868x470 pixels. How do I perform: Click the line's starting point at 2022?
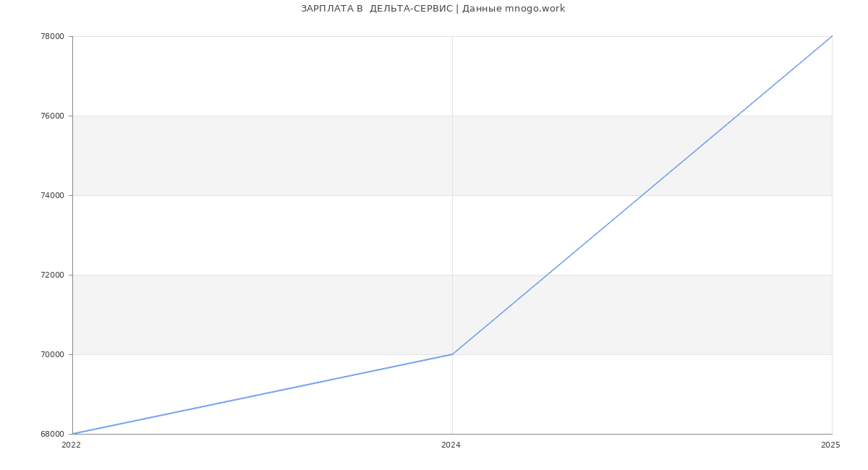tap(73, 434)
